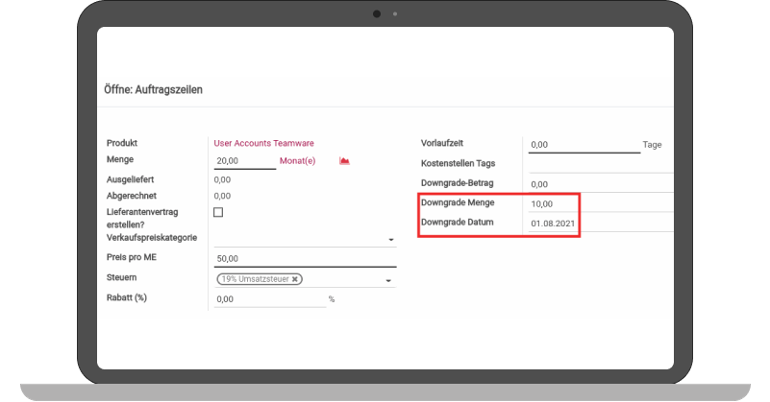Click the Lieferantenvertrag erstellen? label
This screenshot has width=770, height=402.
(148, 219)
